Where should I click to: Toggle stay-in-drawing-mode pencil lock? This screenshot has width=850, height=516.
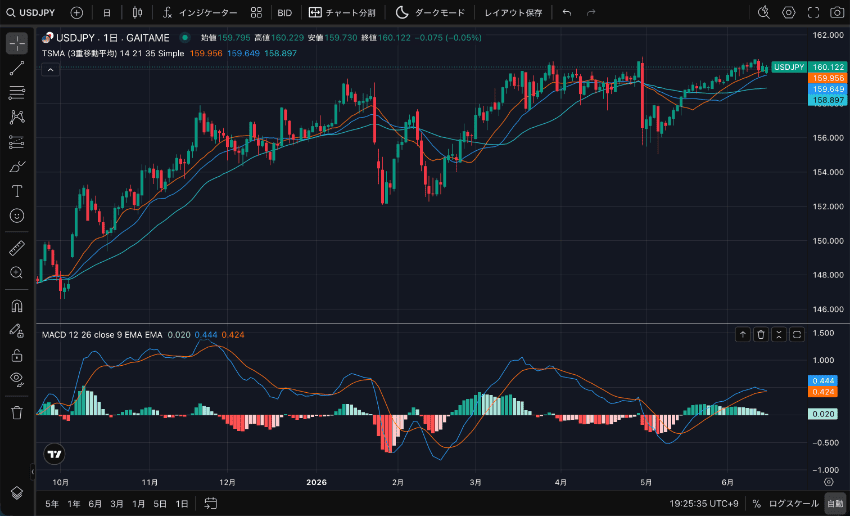click(17, 331)
